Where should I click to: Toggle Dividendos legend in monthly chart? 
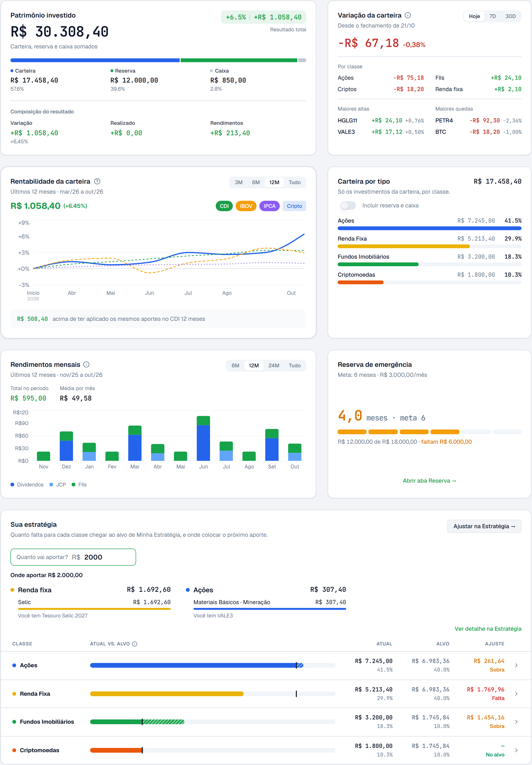pos(27,485)
